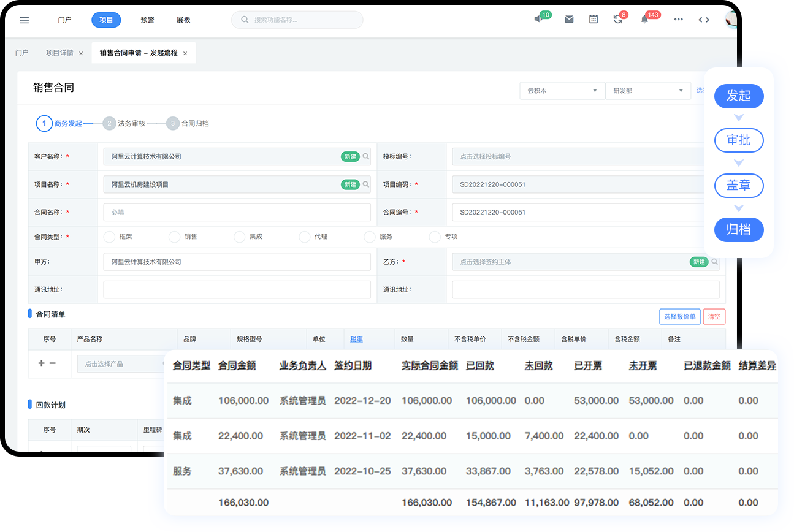This screenshot has width=794, height=532.
Task: Click the announcements speaker icon
Action: (538, 20)
